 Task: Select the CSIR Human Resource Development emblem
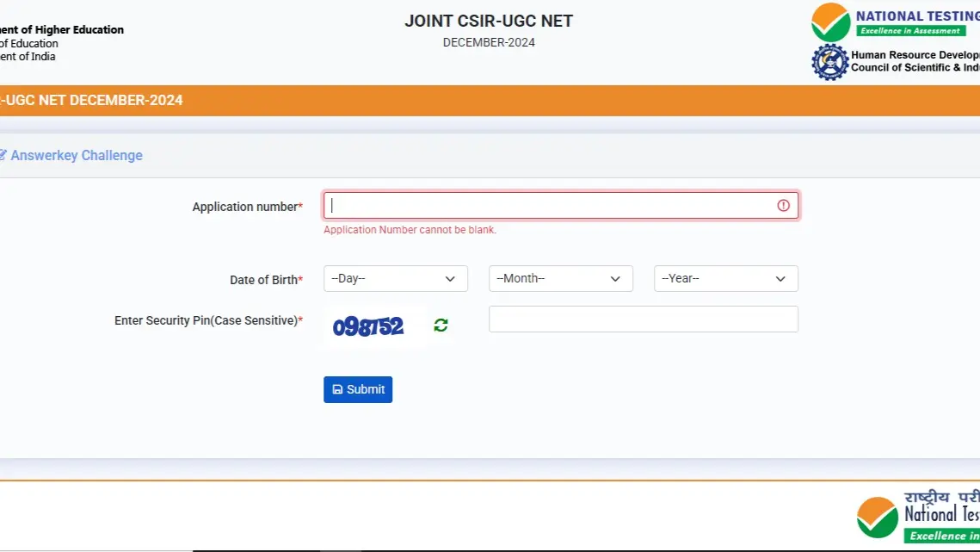point(829,61)
